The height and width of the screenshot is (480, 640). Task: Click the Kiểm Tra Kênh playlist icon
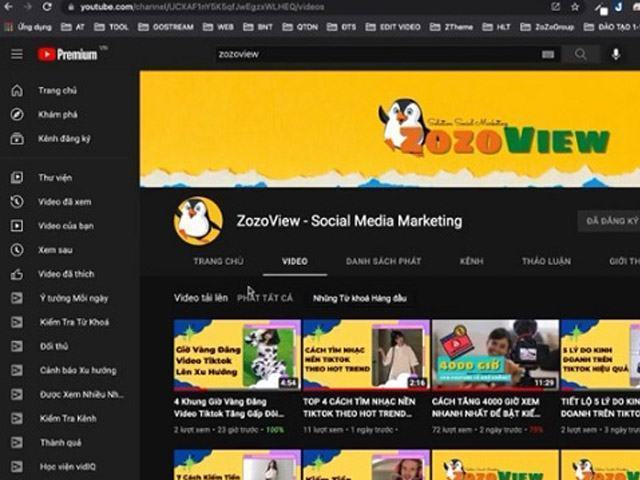pos(17,418)
